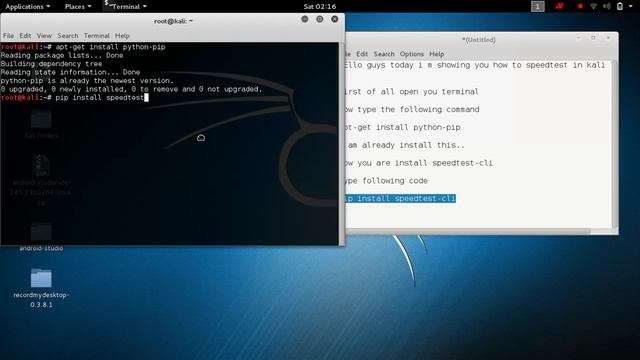The image size is (640, 360).
Task: Click the recordmydesktop-0.3.8.1 folder label
Action: click(x=41, y=300)
